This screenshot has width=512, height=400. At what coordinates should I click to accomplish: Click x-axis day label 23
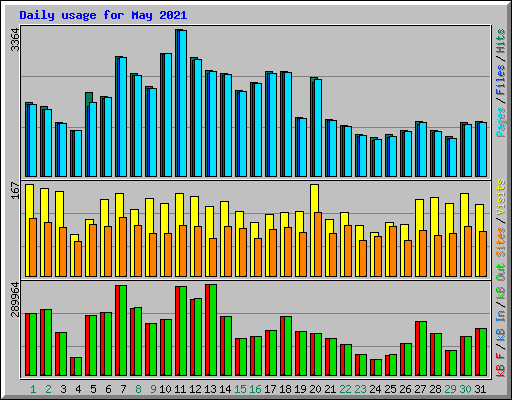[x=360, y=389]
